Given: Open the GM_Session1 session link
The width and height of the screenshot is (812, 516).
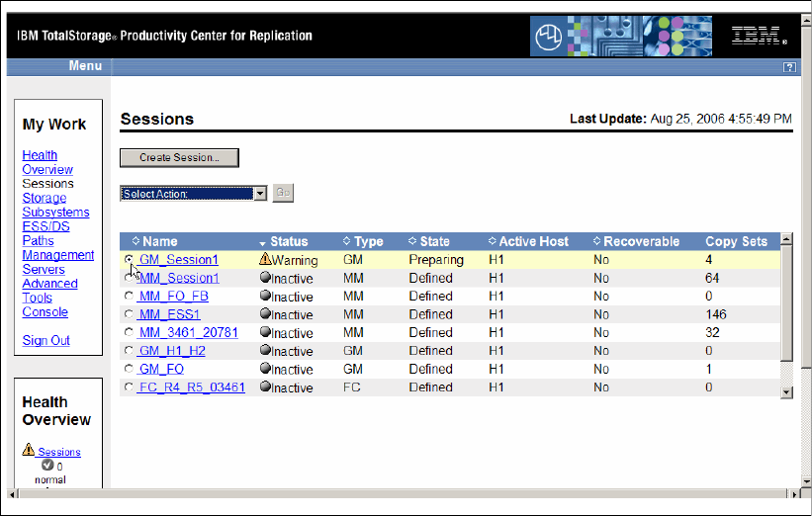Looking at the screenshot, I should (x=178, y=259).
